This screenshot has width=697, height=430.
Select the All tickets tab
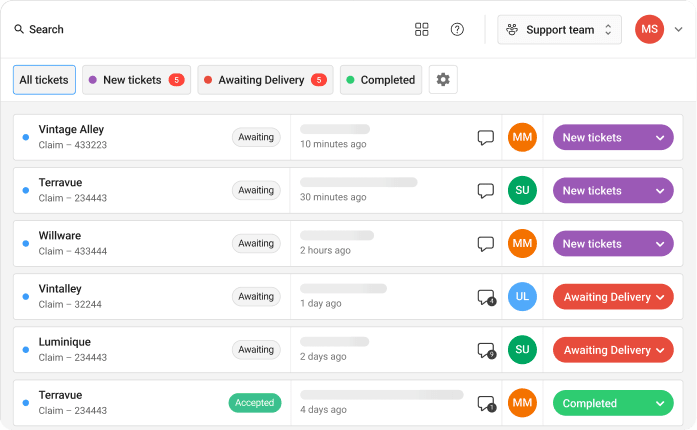[x=44, y=80]
